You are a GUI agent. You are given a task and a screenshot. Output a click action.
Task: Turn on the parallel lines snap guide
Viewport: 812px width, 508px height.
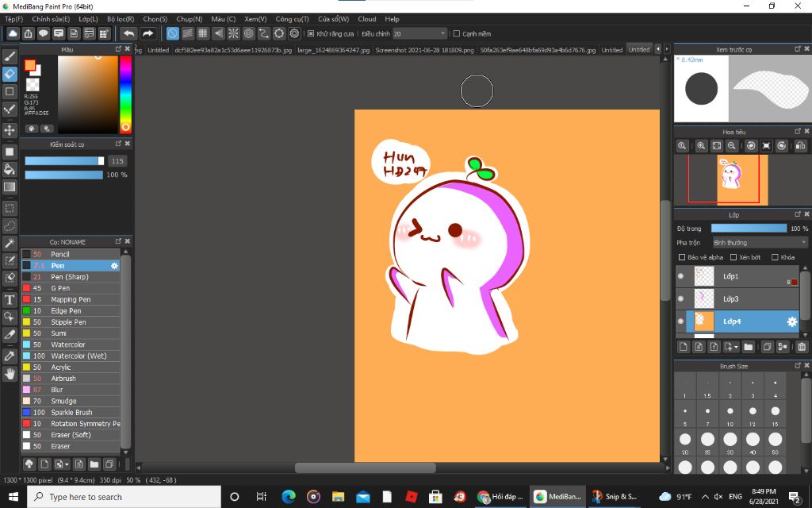187,33
